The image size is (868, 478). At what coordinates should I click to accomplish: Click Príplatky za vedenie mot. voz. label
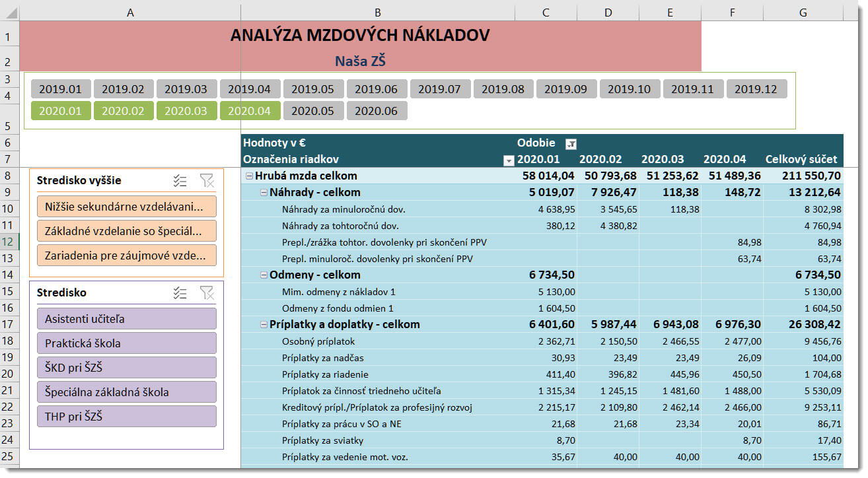[345, 457]
